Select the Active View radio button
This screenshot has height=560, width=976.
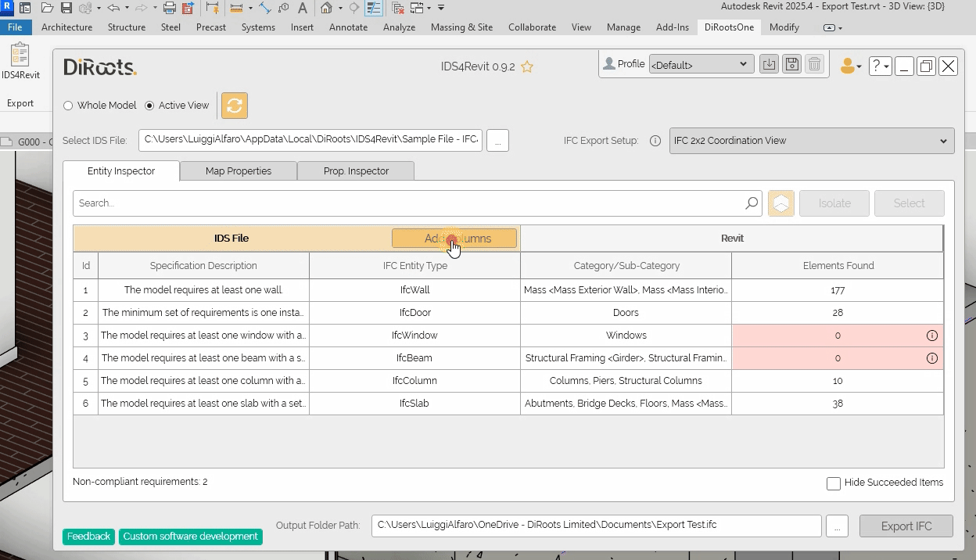149,106
